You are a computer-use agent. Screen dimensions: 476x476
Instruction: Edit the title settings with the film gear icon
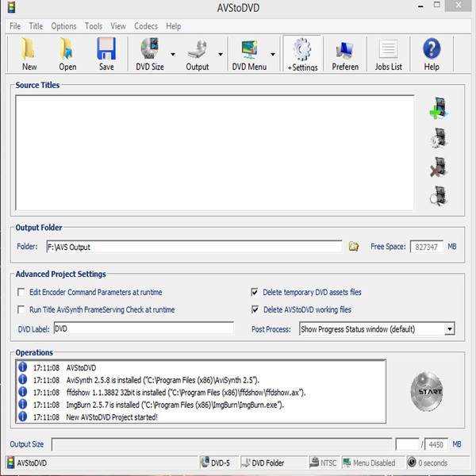pos(439,138)
